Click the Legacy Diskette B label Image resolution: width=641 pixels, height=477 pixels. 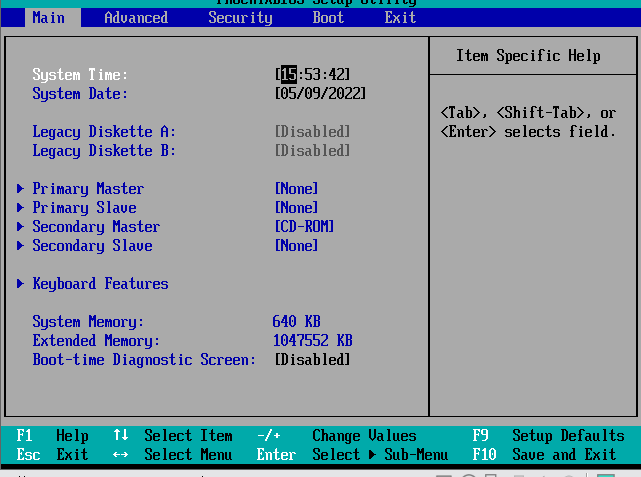point(104,151)
